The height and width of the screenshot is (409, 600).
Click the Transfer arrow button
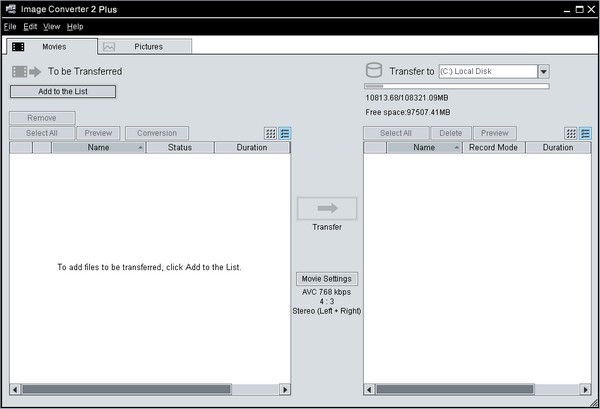click(x=327, y=209)
